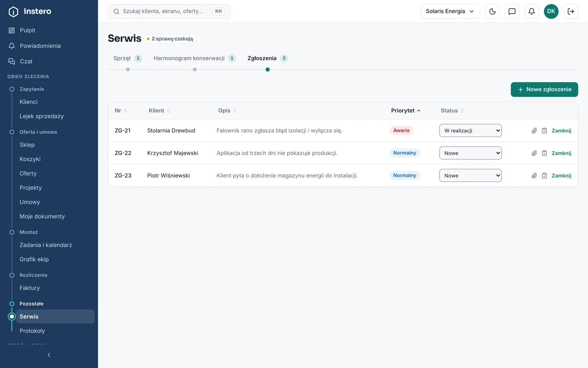Click Zamknij for ticket ZG-22

point(561,153)
